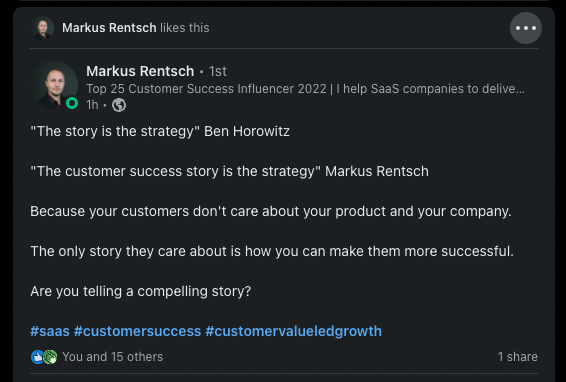The height and width of the screenshot is (382, 566).
Task: Click the small Markus Rentsch avatar beside 'likes this'
Action: point(43,28)
